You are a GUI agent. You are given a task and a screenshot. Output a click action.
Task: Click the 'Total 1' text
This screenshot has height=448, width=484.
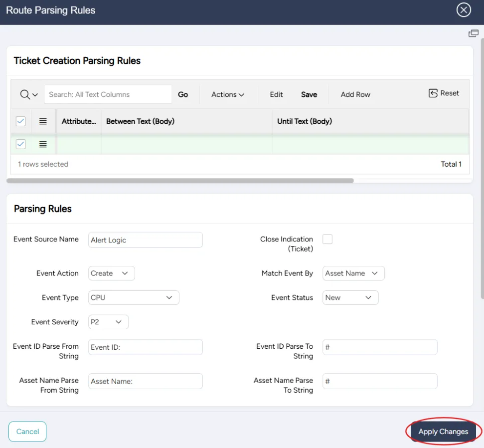[451, 164]
